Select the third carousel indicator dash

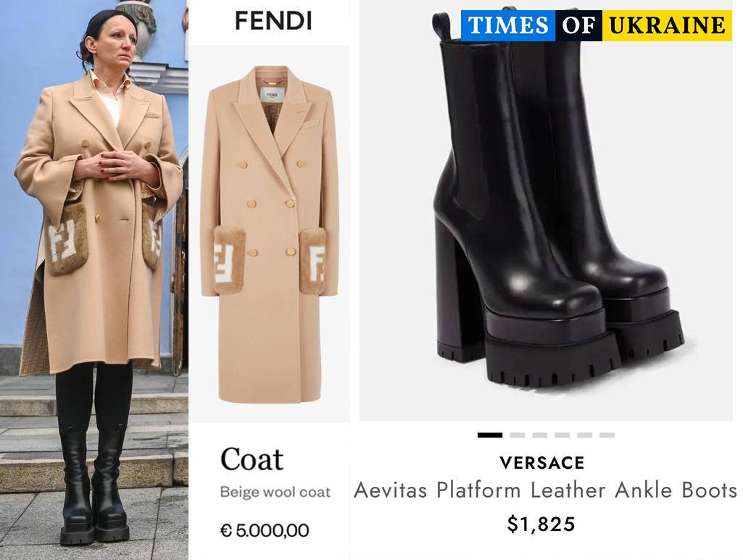click(540, 435)
